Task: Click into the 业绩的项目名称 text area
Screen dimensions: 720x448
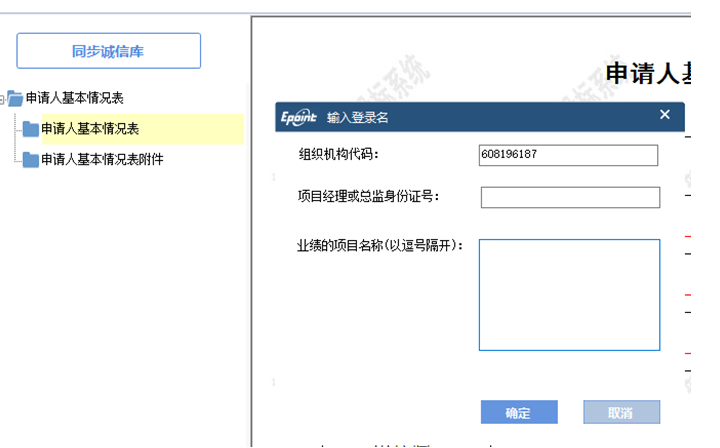Action: [x=569, y=295]
